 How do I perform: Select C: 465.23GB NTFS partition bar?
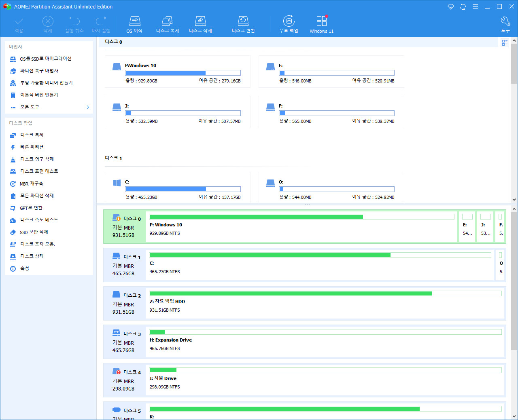[320, 265]
